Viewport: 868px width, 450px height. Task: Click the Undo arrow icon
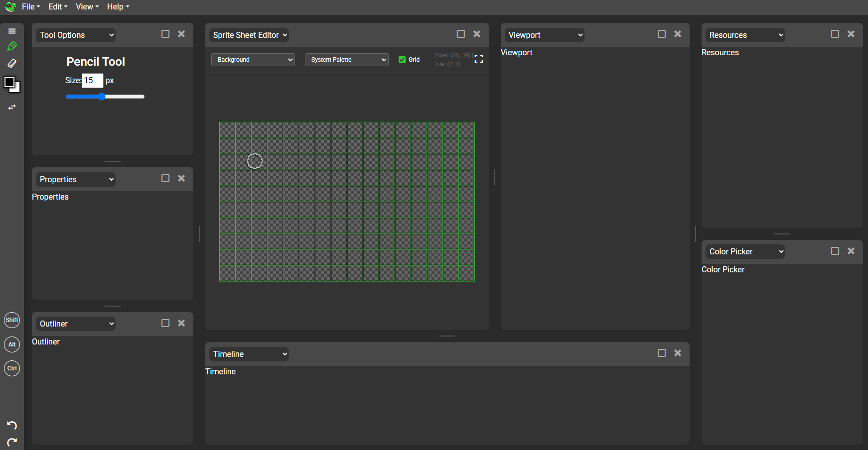[12, 425]
